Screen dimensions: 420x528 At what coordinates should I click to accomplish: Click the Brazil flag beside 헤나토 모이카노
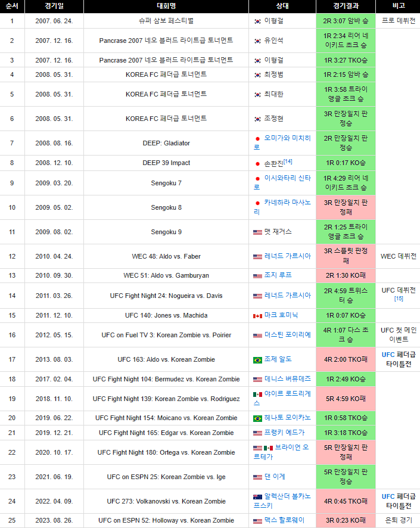point(257,418)
